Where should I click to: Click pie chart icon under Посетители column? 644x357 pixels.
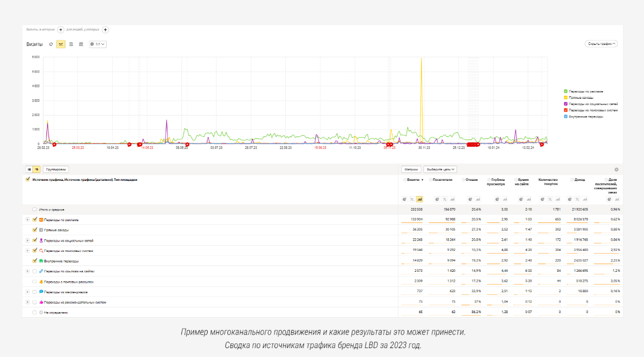pos(438,199)
